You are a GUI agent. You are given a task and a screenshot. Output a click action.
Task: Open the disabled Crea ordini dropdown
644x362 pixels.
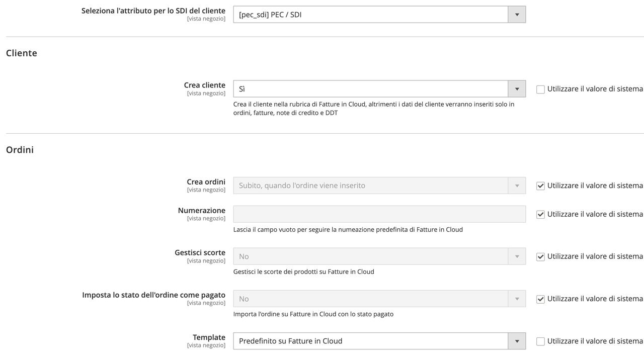[379, 186]
